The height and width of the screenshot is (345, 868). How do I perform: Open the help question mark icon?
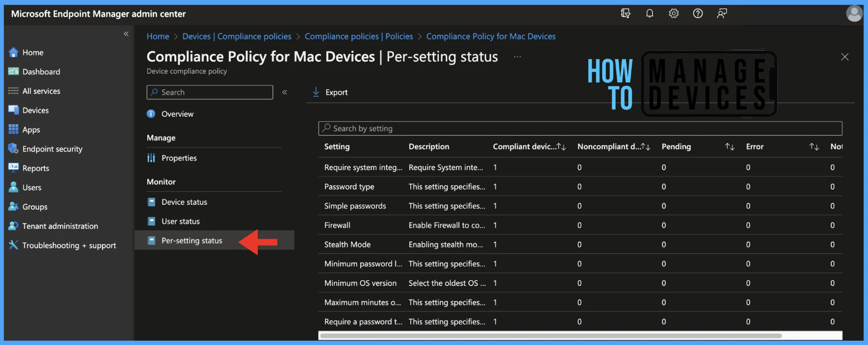pos(698,13)
